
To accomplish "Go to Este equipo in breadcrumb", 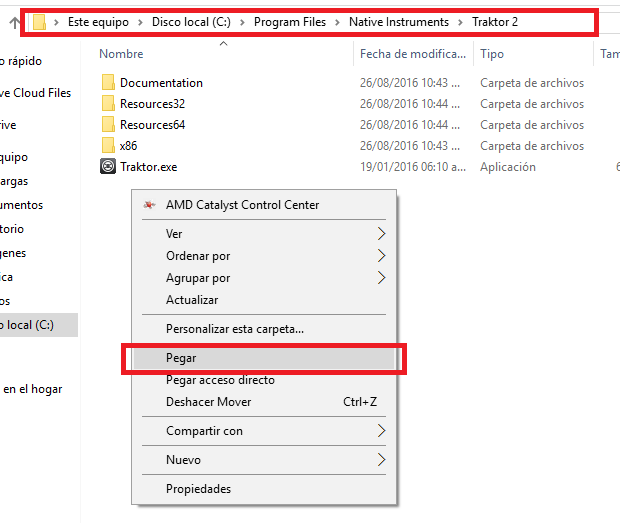I will 98,22.
